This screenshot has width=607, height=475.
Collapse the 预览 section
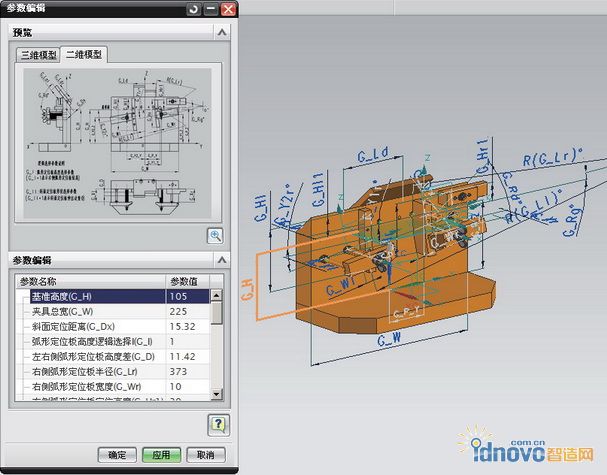coord(224,32)
